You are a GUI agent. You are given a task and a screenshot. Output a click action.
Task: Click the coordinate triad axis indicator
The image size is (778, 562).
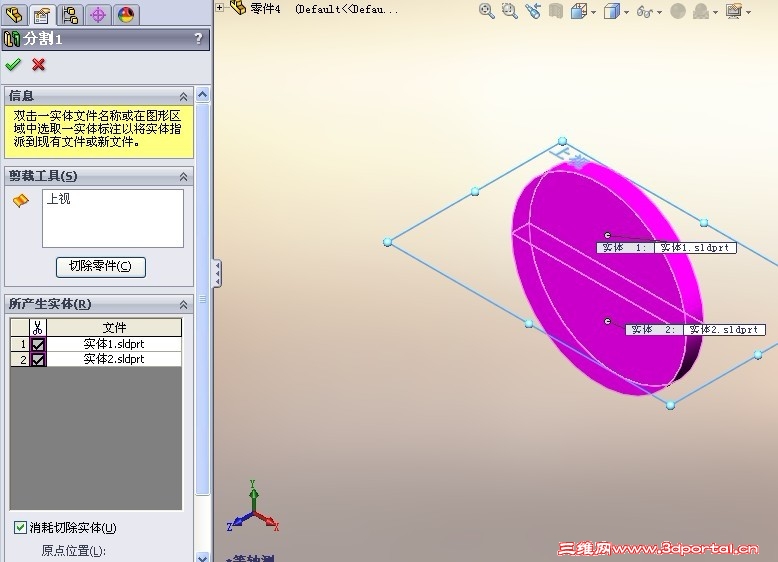[253, 506]
